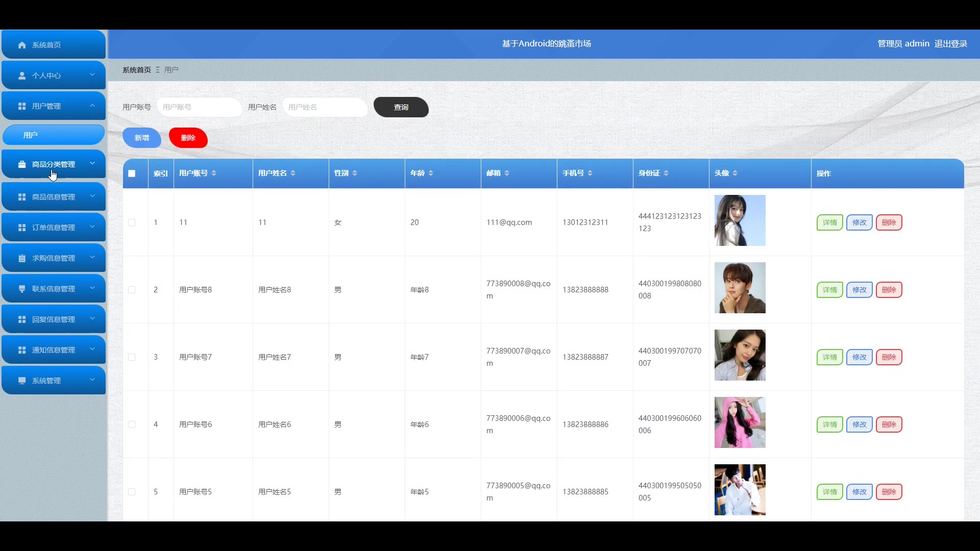The width and height of the screenshot is (980, 551).
Task: Click 退出登录 to log out
Action: click(x=950, y=44)
